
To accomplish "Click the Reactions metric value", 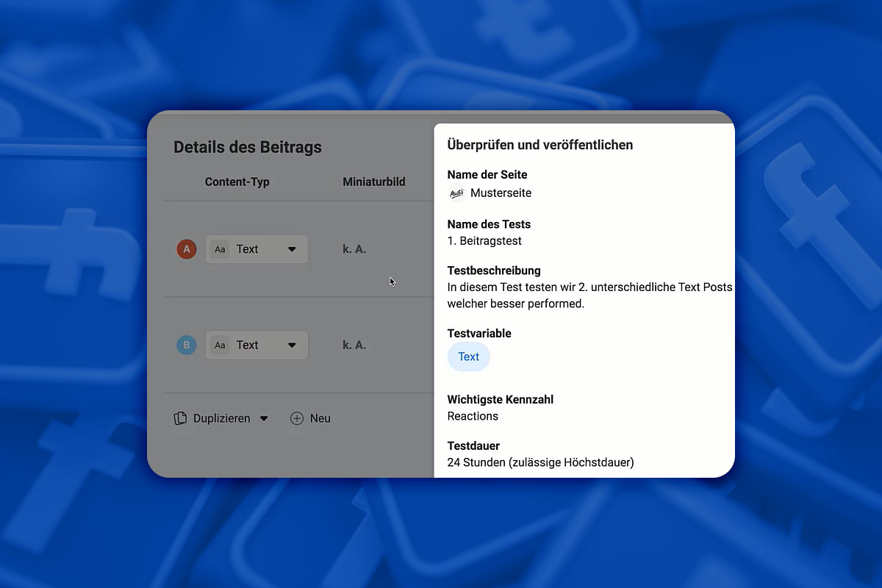I will (473, 416).
